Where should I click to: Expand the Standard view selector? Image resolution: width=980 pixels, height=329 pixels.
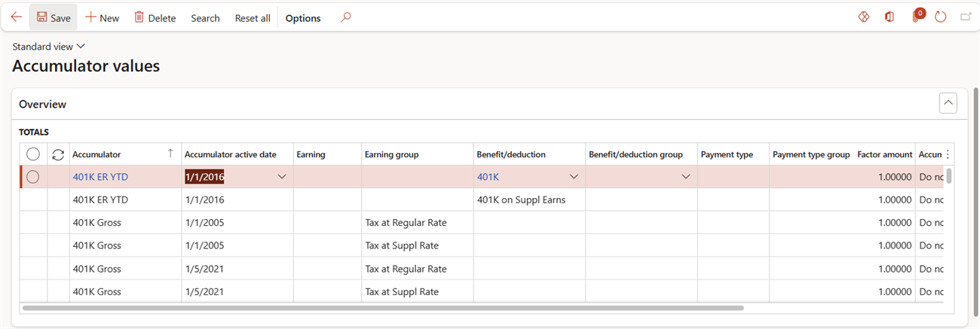(49, 47)
